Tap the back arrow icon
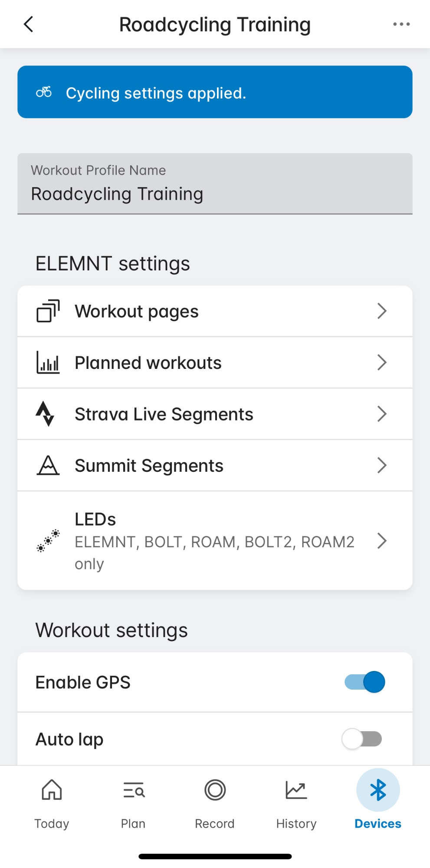The height and width of the screenshot is (868, 430). click(x=29, y=24)
